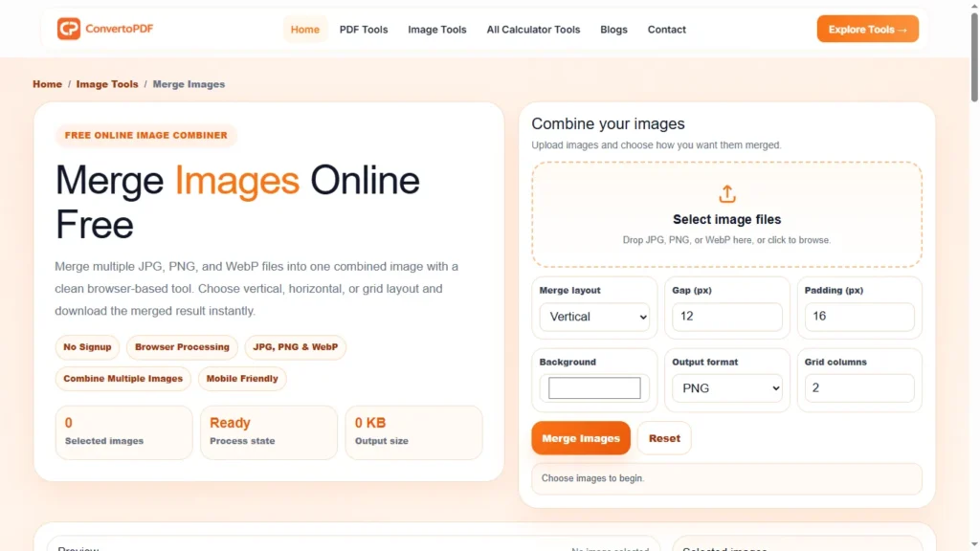Open the Background color picker

click(x=594, y=388)
